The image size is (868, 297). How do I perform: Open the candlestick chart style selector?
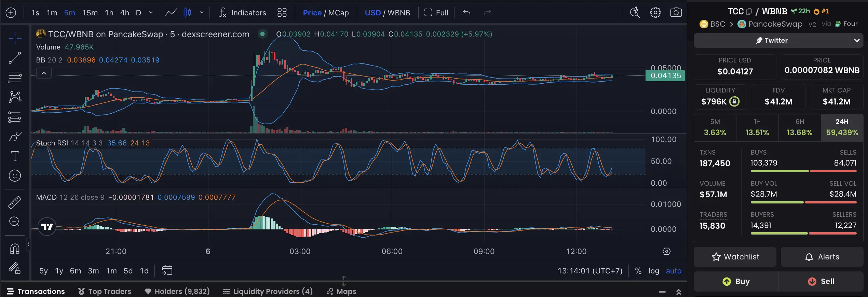[x=187, y=13]
